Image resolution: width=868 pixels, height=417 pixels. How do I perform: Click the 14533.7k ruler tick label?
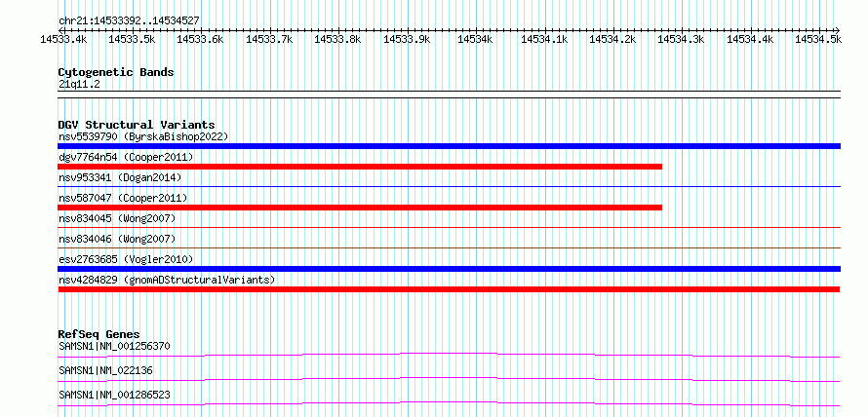click(x=269, y=39)
